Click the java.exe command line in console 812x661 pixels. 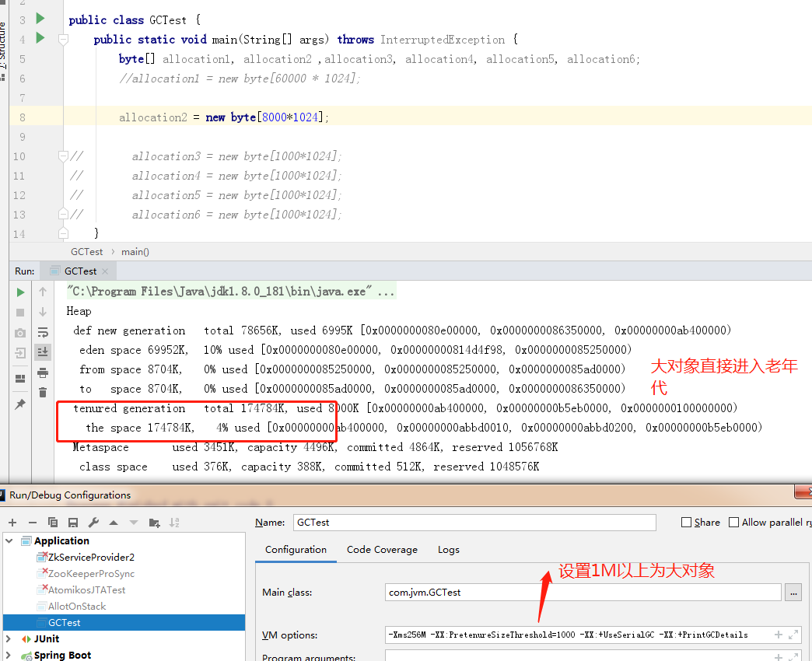(230, 292)
